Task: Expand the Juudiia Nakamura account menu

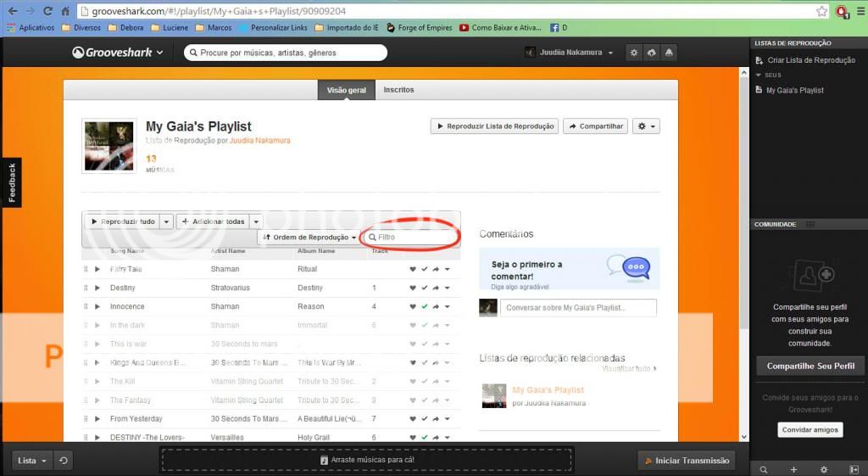Action: point(569,53)
